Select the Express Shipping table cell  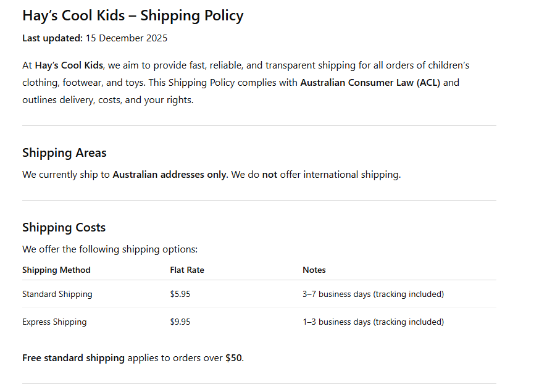[54, 322]
